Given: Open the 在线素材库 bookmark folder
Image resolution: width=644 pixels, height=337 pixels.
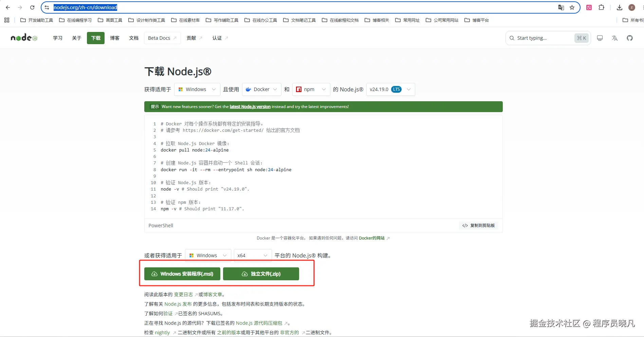Looking at the screenshot, I should (x=185, y=20).
